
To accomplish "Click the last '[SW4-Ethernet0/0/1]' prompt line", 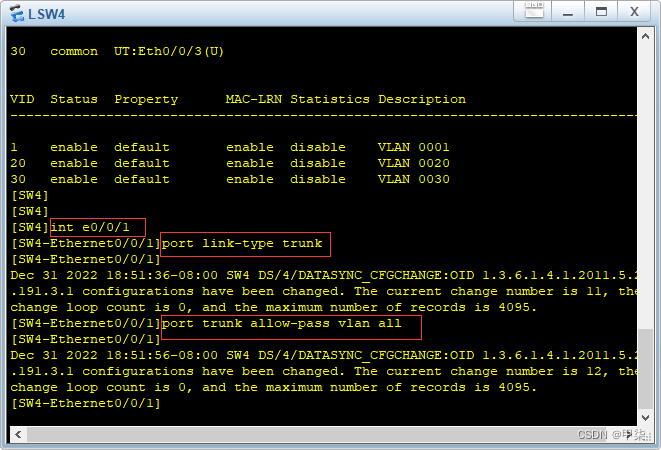I will click(x=86, y=404).
